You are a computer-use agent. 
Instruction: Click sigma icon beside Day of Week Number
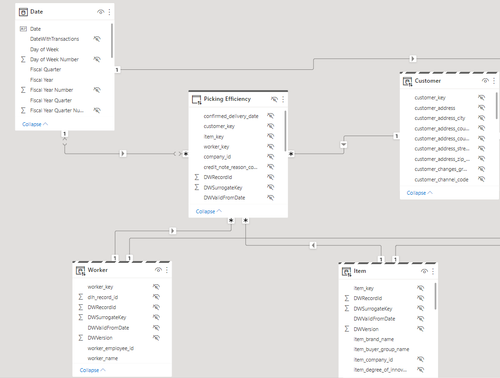[x=23, y=59]
